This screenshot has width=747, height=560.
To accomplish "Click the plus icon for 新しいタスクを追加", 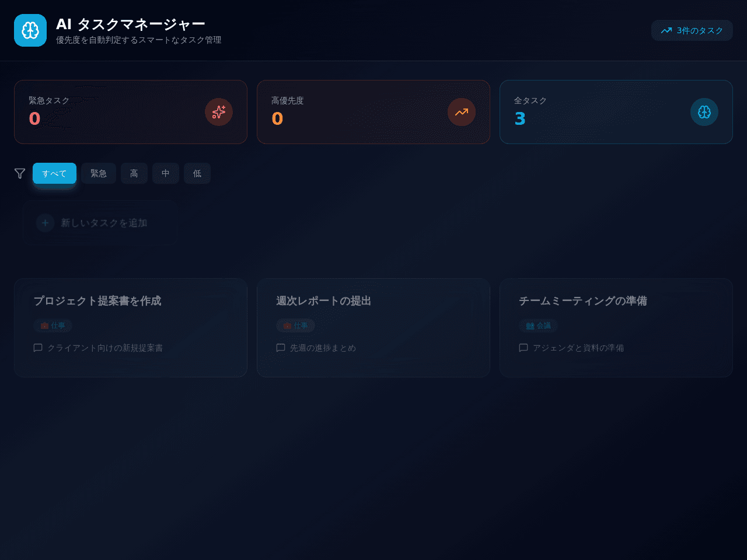I will [45, 223].
